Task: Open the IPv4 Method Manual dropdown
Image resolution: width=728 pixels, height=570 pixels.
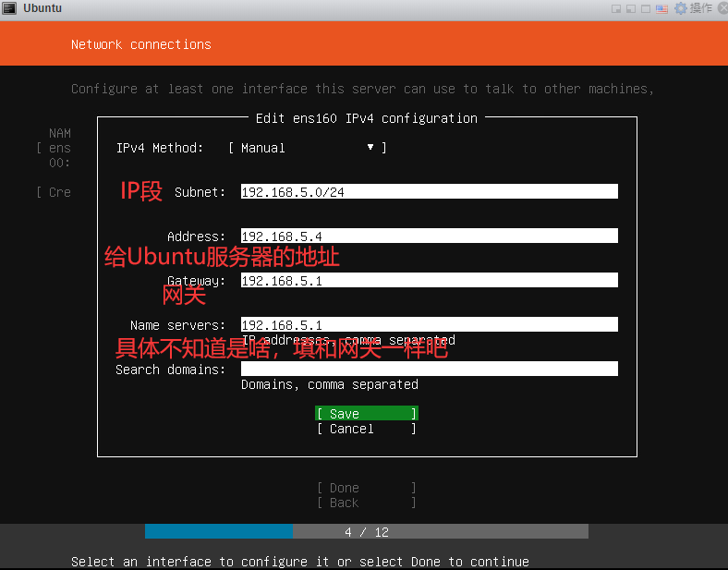Action: [307, 148]
